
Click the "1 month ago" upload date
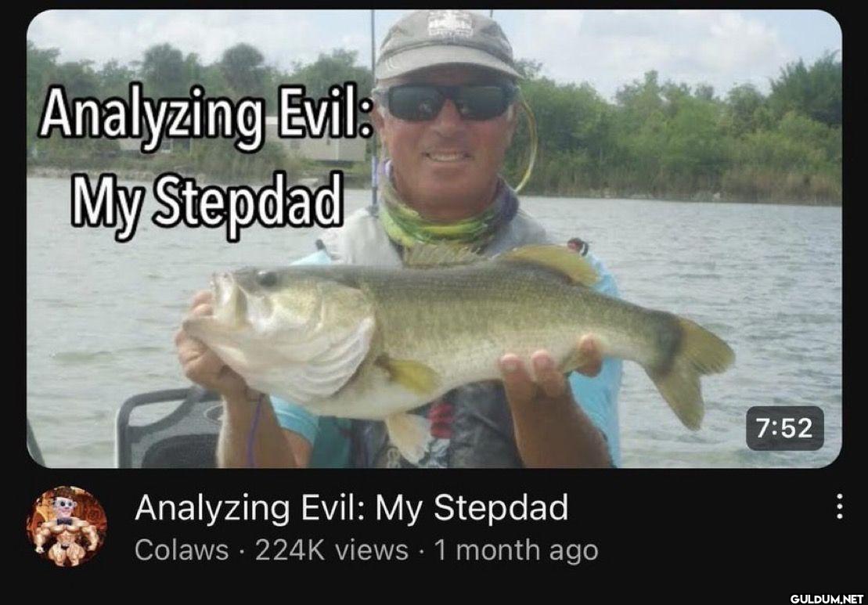516,550
